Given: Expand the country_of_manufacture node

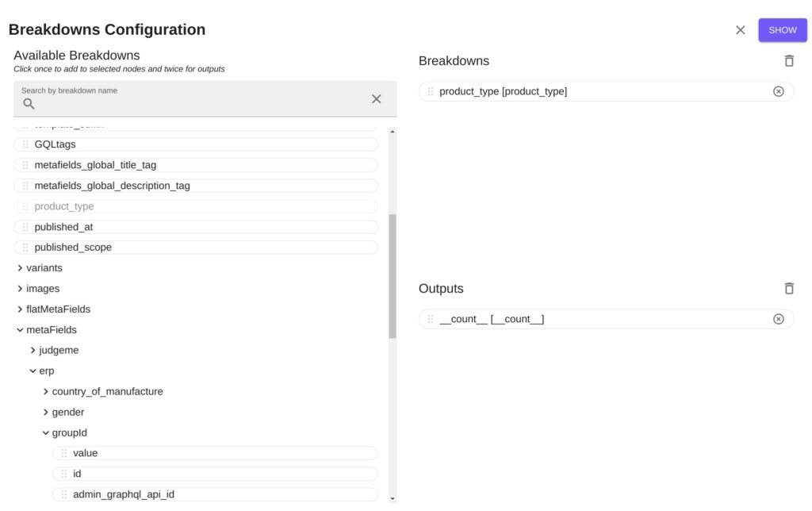Looking at the screenshot, I should click(45, 392).
